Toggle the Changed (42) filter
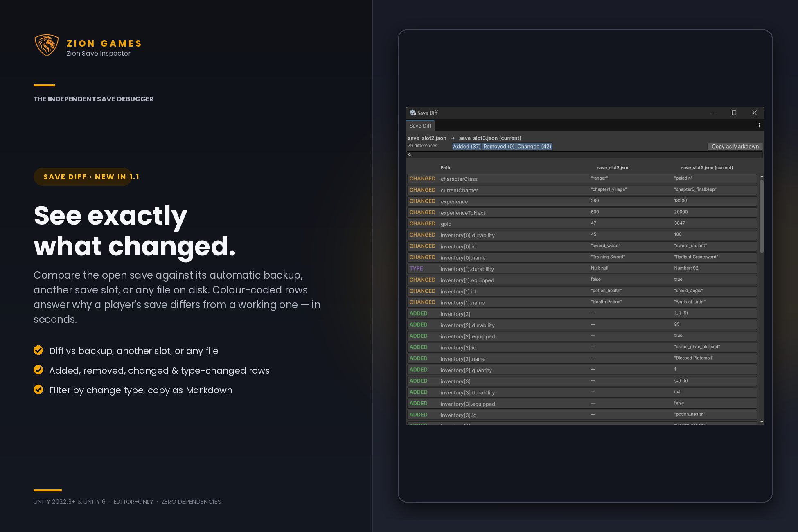 (x=534, y=147)
